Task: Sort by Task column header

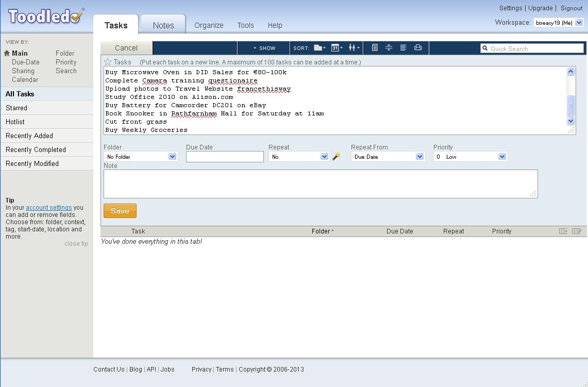Action: click(138, 231)
